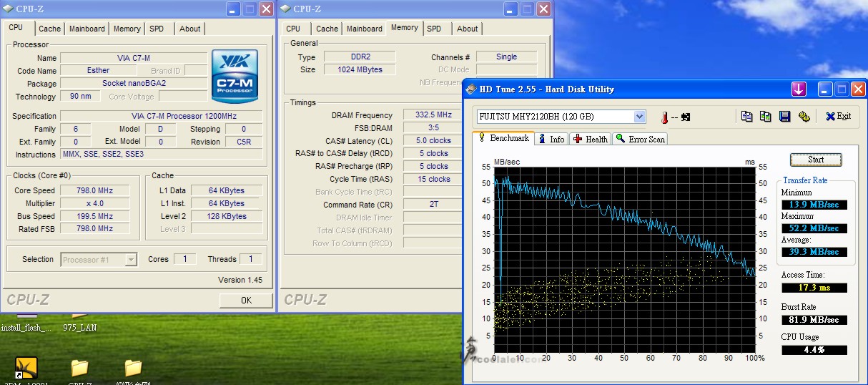Select the Mainboard tab in right CPU-Z window
Image resolution: width=868 pixels, height=385 pixels.
tap(365, 29)
